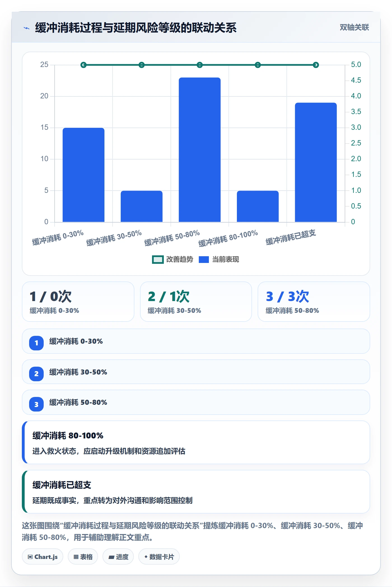Viewport: 392px width, 587px height.
Task: Toggle the 当前表现 blue legend swatch
Action: pyautogui.click(x=204, y=260)
